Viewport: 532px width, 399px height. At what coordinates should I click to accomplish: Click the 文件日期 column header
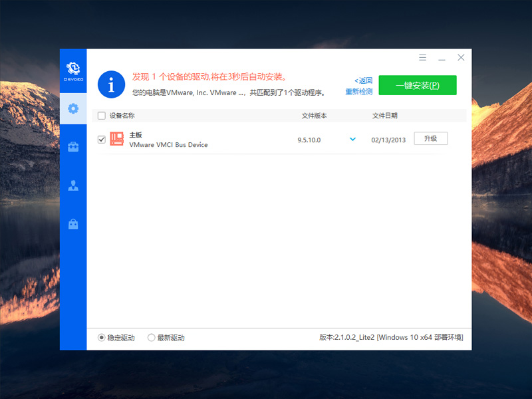(384, 116)
